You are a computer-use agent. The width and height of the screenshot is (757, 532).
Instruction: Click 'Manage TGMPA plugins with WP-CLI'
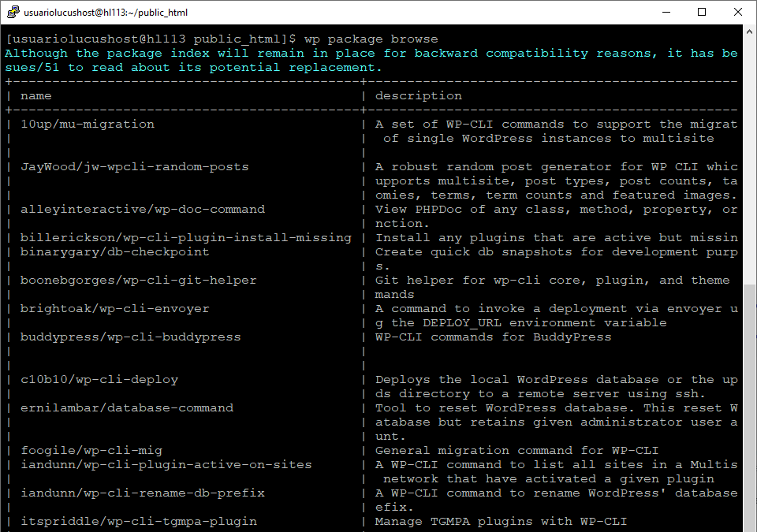coord(502,522)
